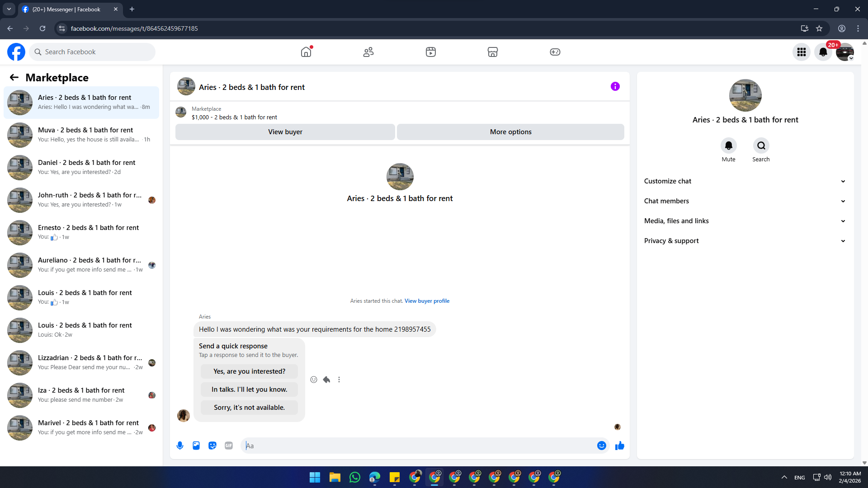Mute the Aries conversation
This screenshot has height=488, width=868.
coord(728,146)
